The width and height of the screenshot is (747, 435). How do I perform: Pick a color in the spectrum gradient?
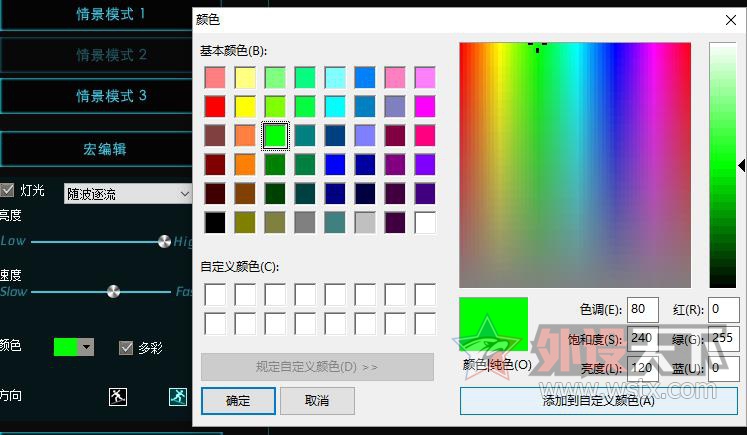(575, 165)
